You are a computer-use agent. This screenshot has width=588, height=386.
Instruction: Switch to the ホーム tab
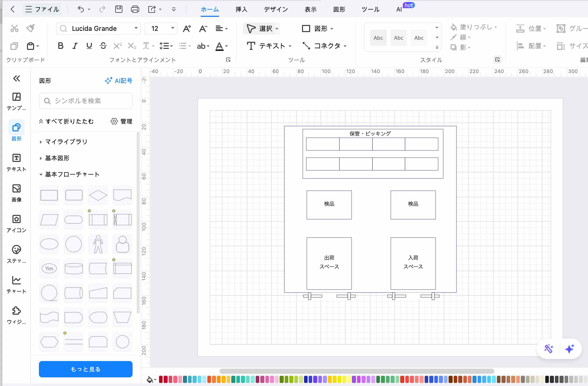[x=210, y=9]
